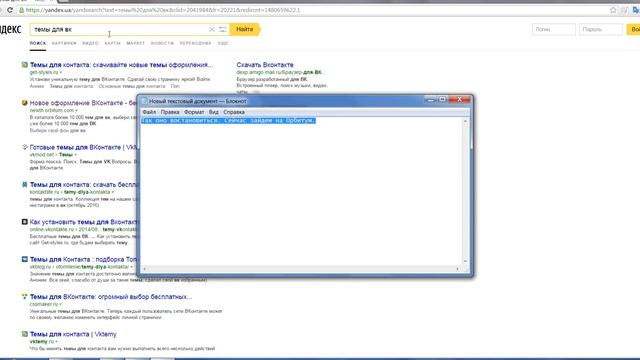Open Notepad Справка menu
The image size is (640, 360).
tap(234, 112)
